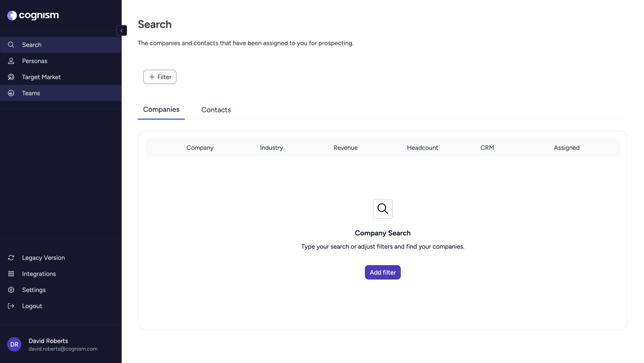Click the Search magnifier sidebar icon
The image size is (644, 363).
pos(11,45)
